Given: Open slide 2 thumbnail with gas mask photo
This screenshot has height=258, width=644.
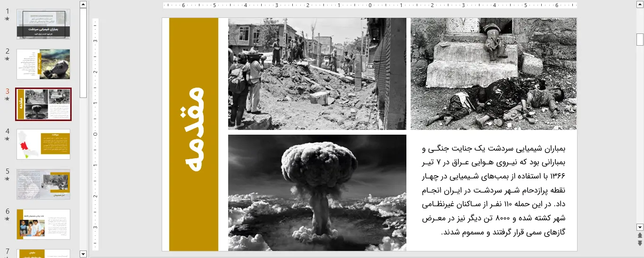Looking at the screenshot, I should (43, 64).
